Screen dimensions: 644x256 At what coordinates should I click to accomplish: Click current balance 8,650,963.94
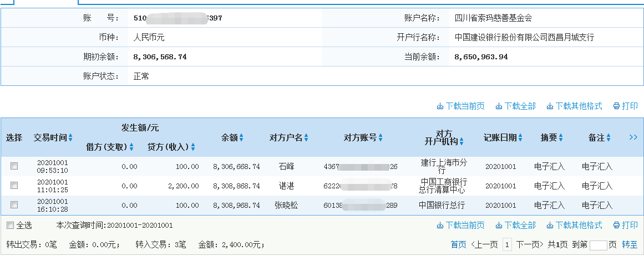[481, 57]
